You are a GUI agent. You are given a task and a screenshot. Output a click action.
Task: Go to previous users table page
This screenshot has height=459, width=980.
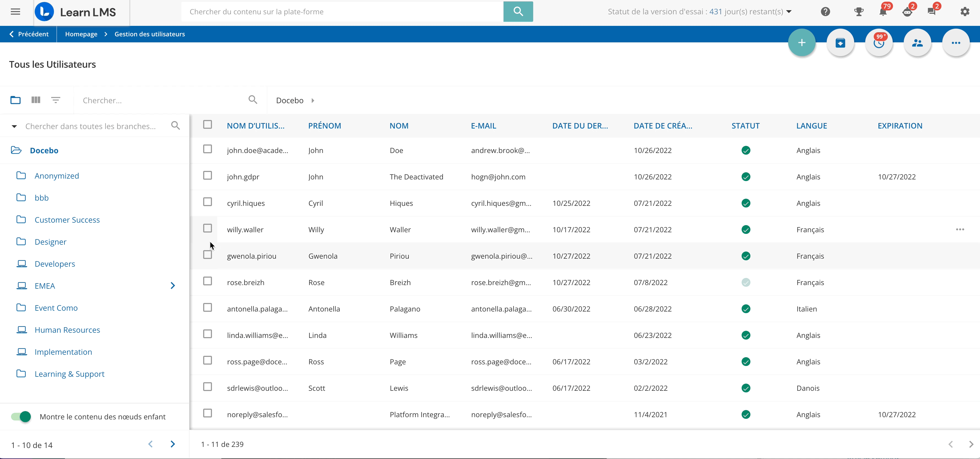(x=951, y=444)
